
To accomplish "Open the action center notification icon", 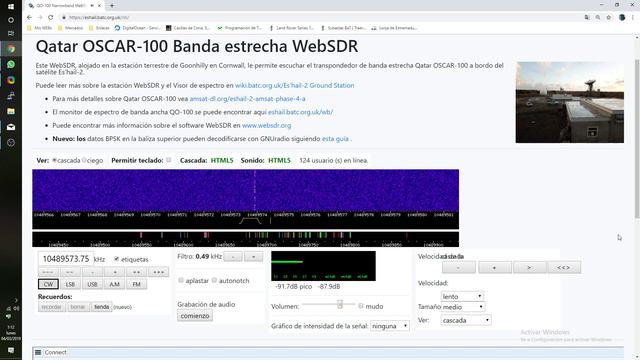I will [11, 350].
